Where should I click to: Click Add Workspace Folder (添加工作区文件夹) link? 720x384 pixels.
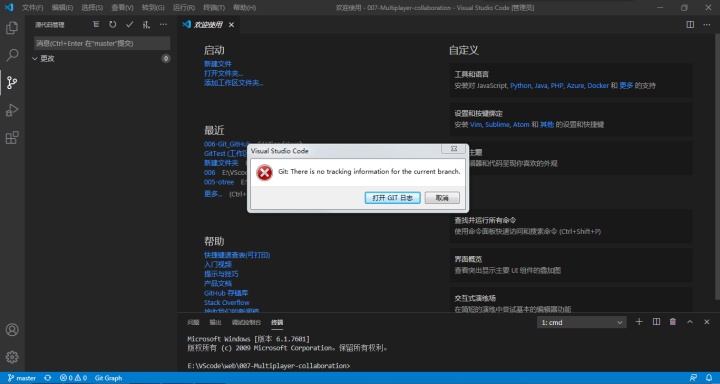(x=234, y=83)
